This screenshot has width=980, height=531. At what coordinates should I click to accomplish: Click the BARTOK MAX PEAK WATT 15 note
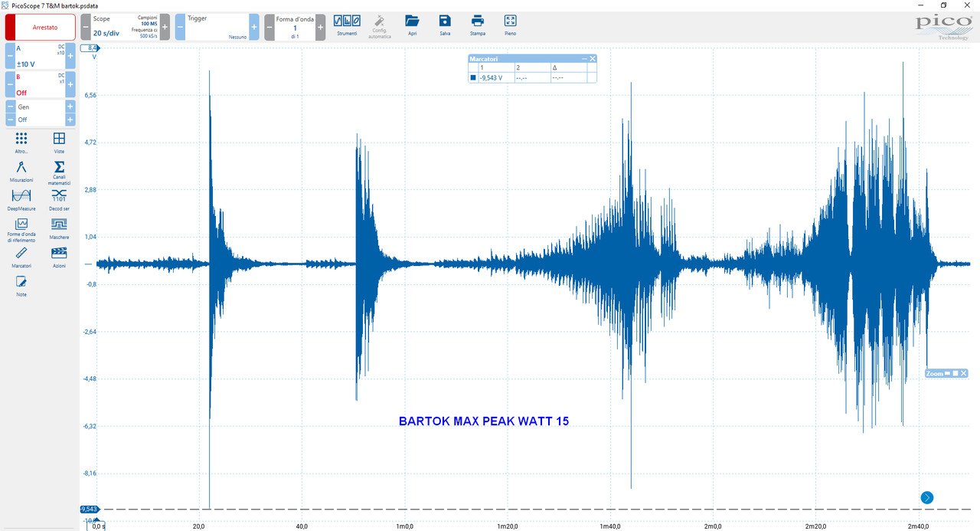(x=484, y=421)
